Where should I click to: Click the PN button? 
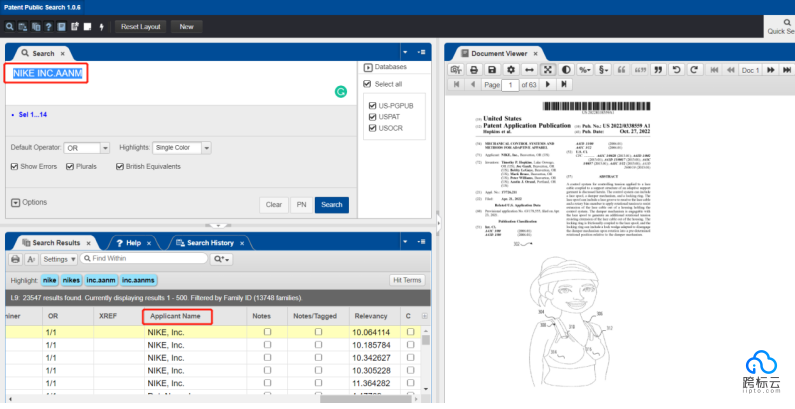point(301,205)
